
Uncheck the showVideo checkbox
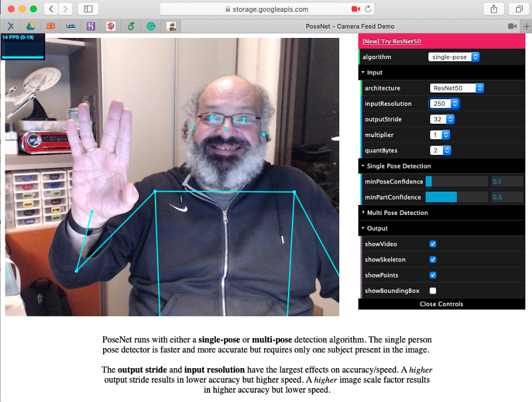pos(433,244)
